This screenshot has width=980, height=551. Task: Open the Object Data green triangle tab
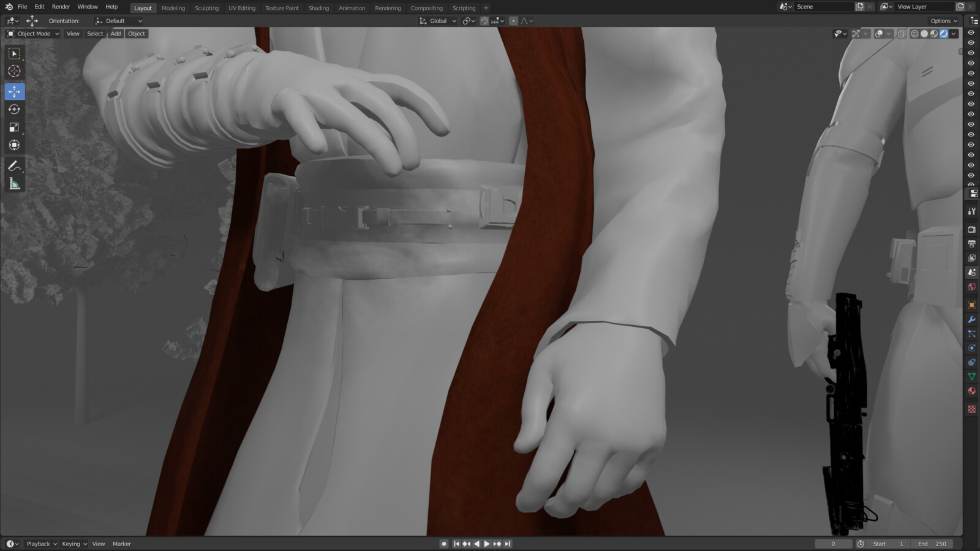[972, 377]
